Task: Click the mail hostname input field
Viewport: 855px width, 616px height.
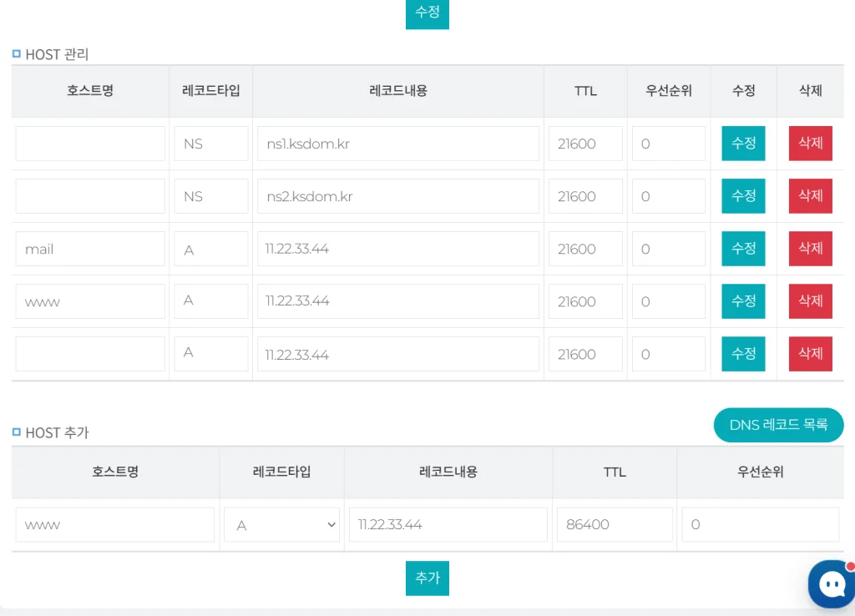Action: [x=90, y=249]
